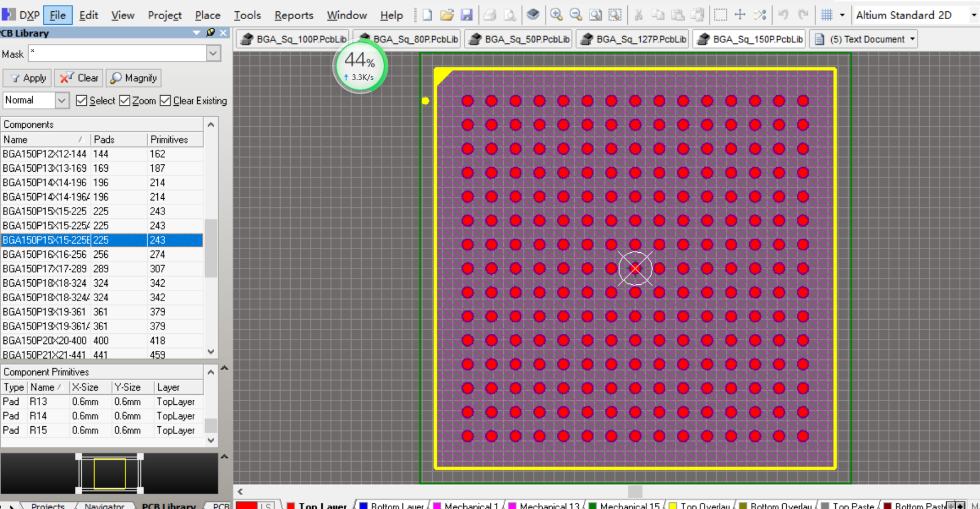Click the Clear filter button
This screenshot has height=509, width=980.
click(79, 78)
